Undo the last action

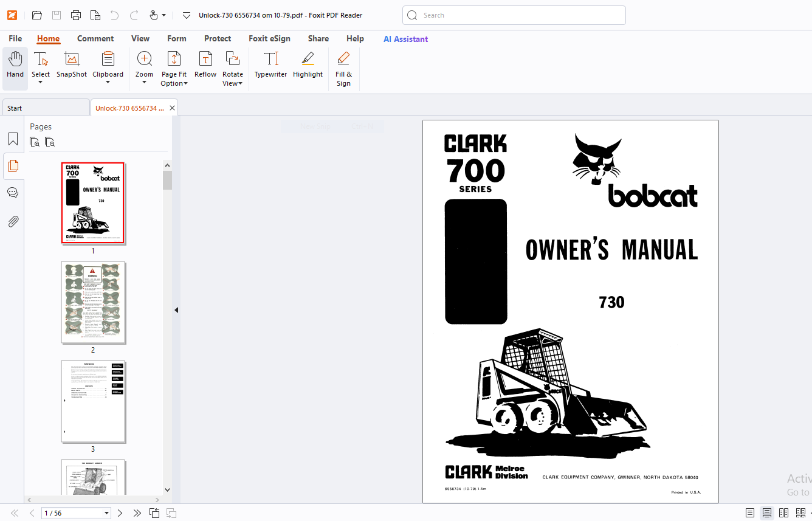(114, 15)
